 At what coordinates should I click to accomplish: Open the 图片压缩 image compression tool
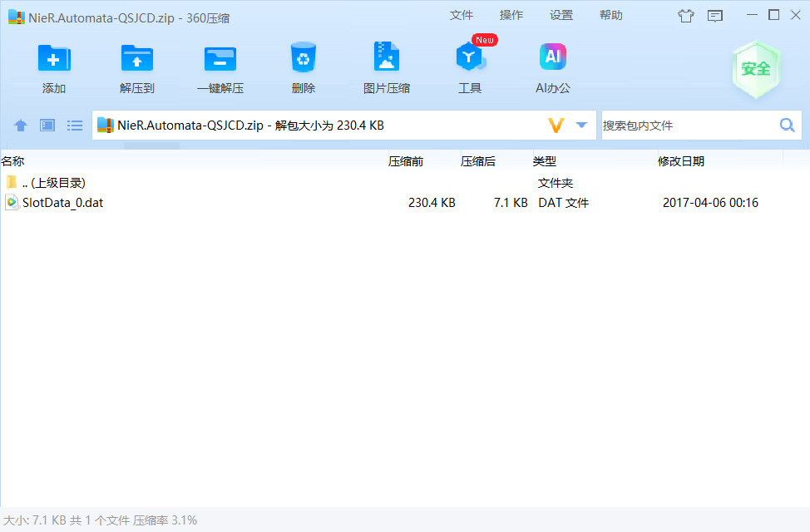(387, 57)
